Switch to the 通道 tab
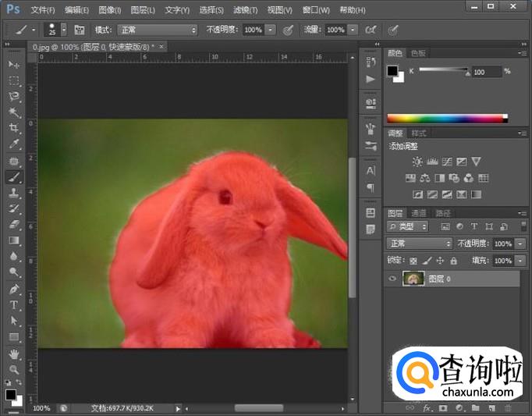The height and width of the screenshot is (416, 532). pos(419,213)
